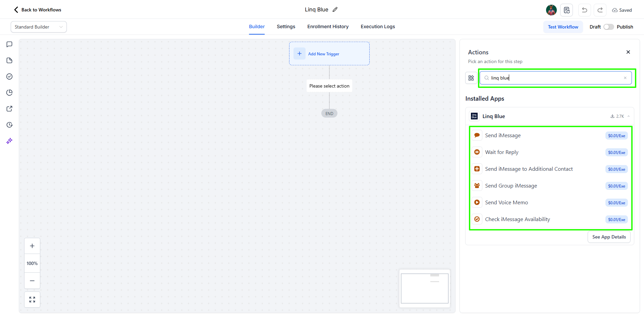Click the plus icon in Add New Trigger
Screen dimensions: 644x317
pyautogui.click(x=300, y=54)
